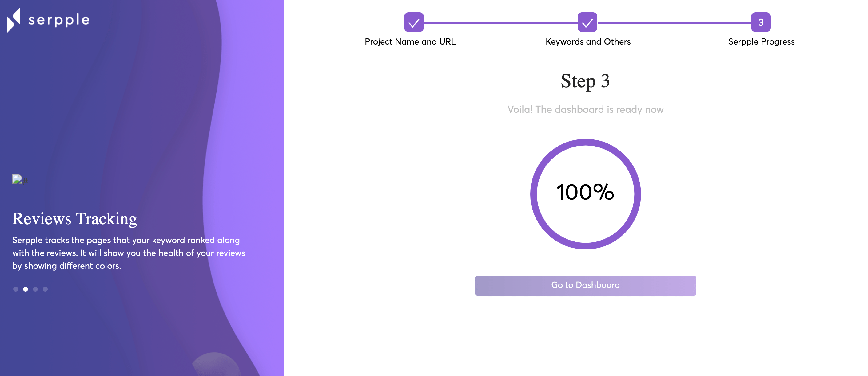Click the Go to Dashboard button
The image size is (868, 376).
pos(585,285)
